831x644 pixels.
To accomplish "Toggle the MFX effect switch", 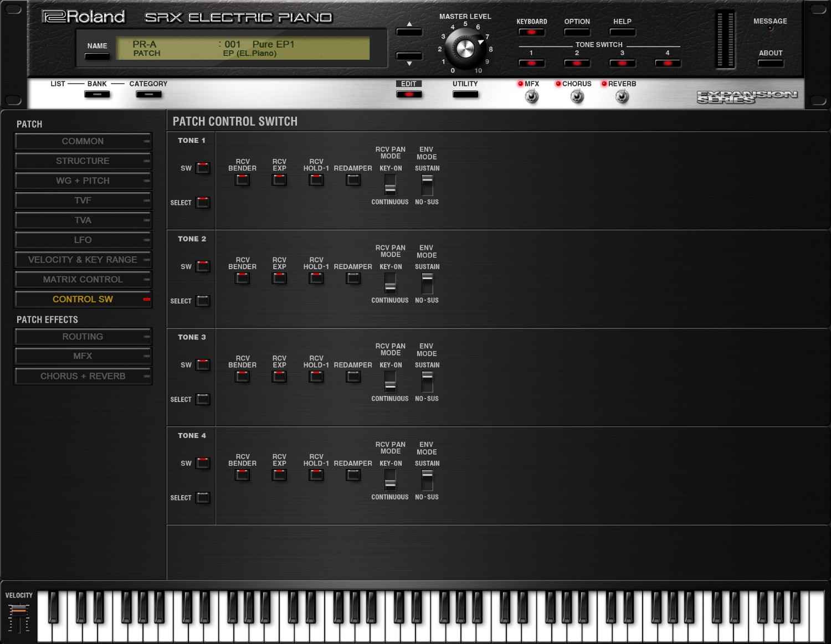I will click(531, 97).
